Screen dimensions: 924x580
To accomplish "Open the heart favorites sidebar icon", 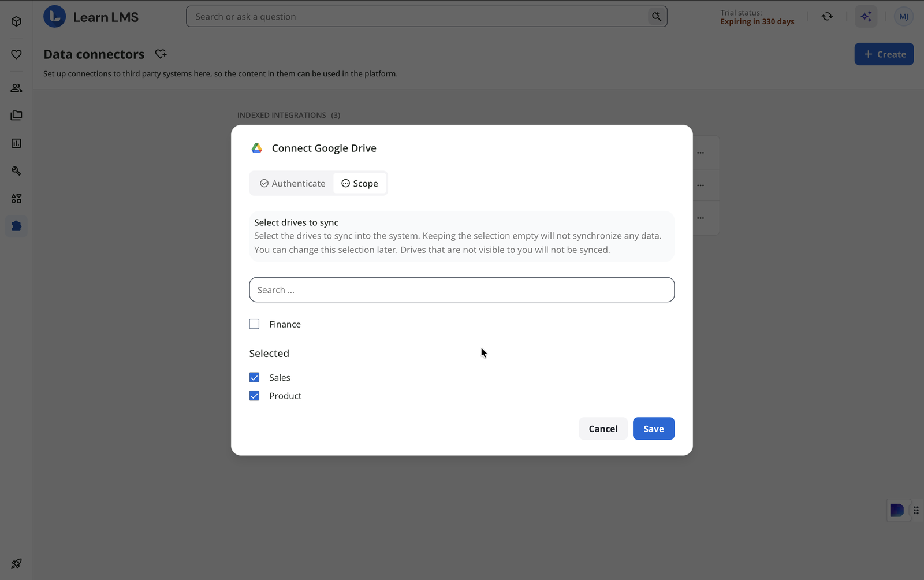I will pos(16,54).
